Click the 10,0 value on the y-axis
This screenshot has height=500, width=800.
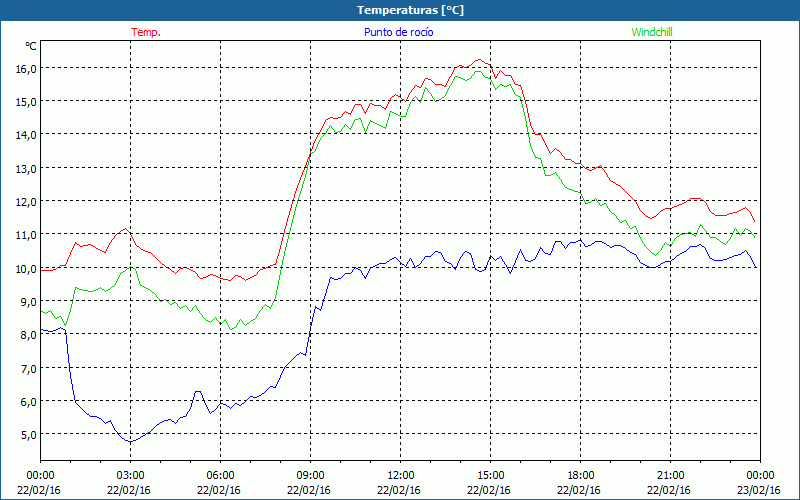[26, 269]
